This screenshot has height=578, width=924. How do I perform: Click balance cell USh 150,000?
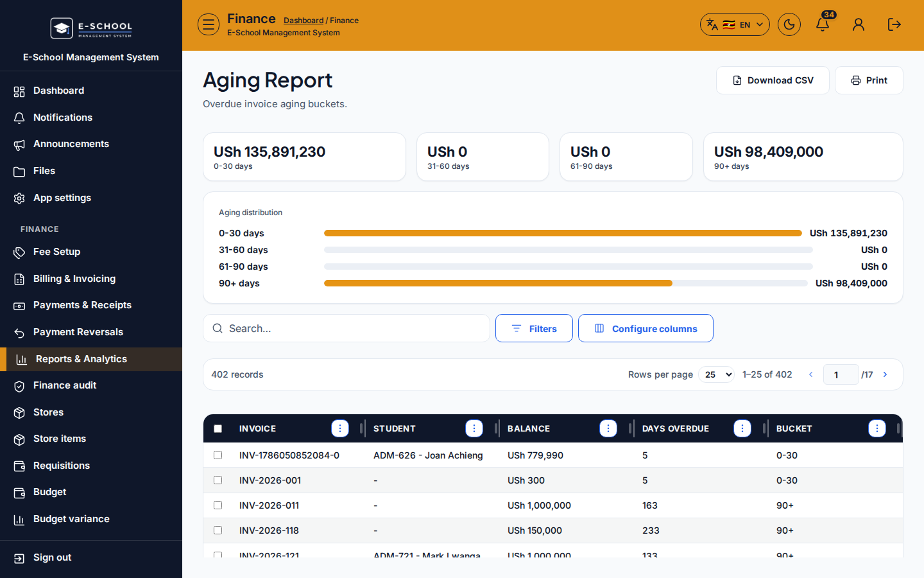click(535, 530)
